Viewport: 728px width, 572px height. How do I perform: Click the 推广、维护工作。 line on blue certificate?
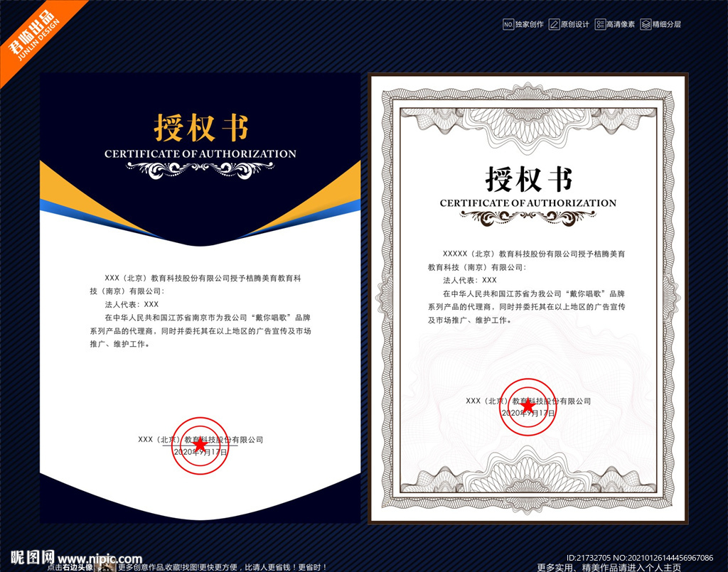coord(119,344)
